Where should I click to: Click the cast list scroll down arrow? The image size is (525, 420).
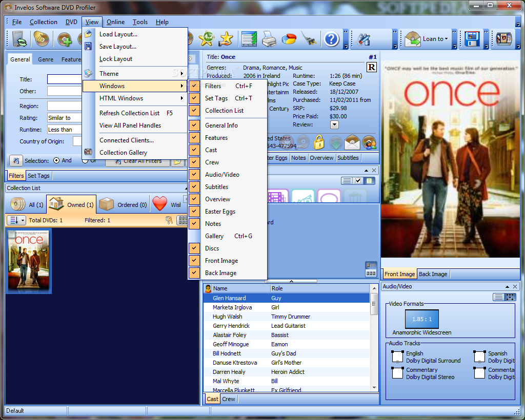(374, 388)
